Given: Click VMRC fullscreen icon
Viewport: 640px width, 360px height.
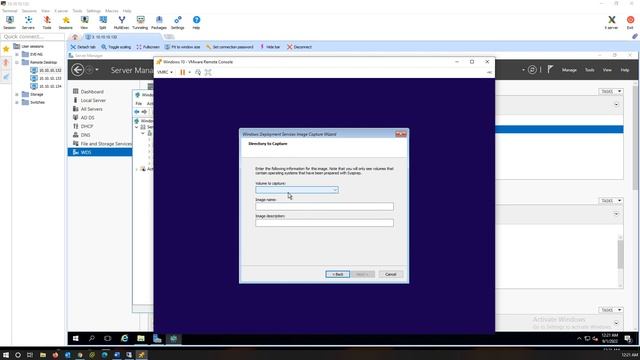Looking at the screenshot, I should coord(208,72).
